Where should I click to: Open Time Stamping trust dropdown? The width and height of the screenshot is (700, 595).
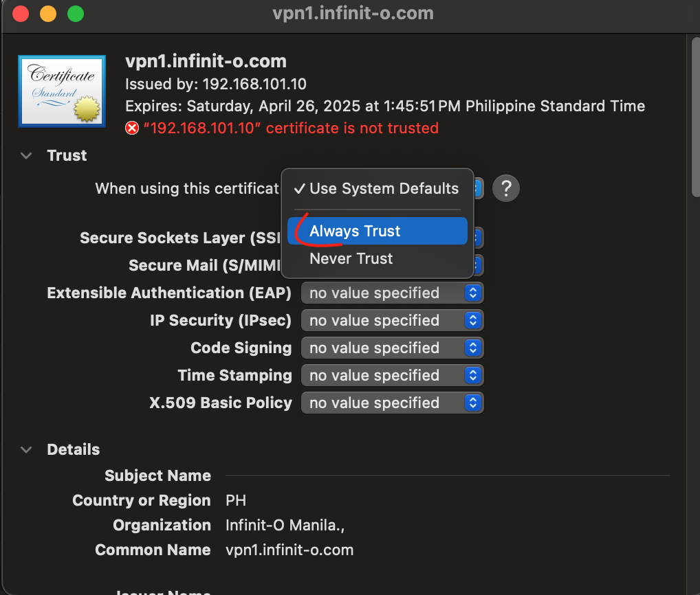(393, 376)
